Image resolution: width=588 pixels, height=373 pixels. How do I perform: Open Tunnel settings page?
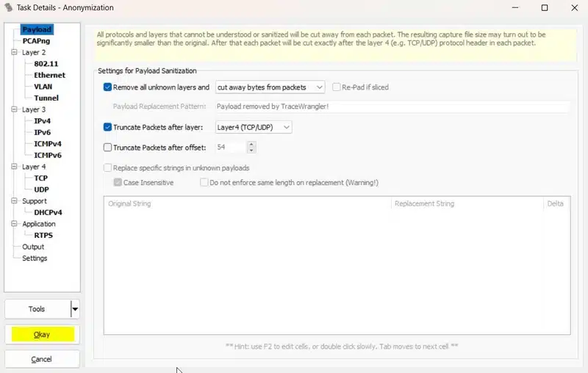[46, 98]
